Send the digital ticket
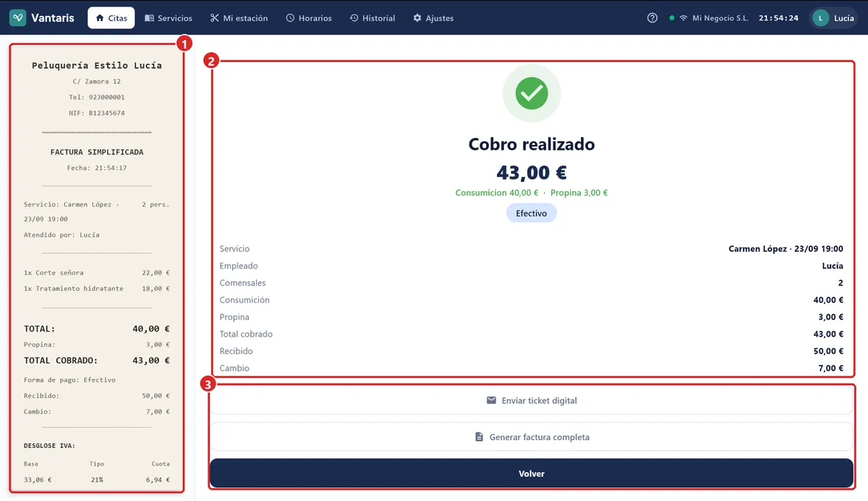 pyautogui.click(x=532, y=400)
